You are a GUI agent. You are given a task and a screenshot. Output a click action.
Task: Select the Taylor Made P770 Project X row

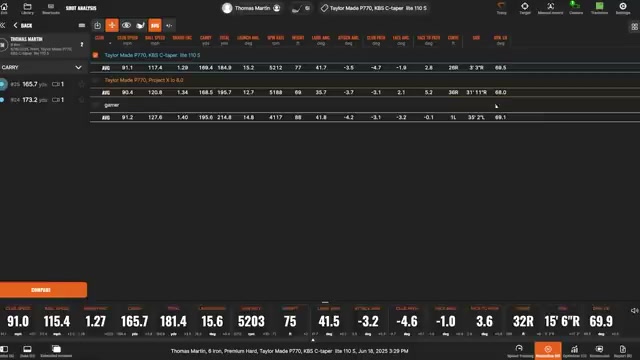pos(144,80)
